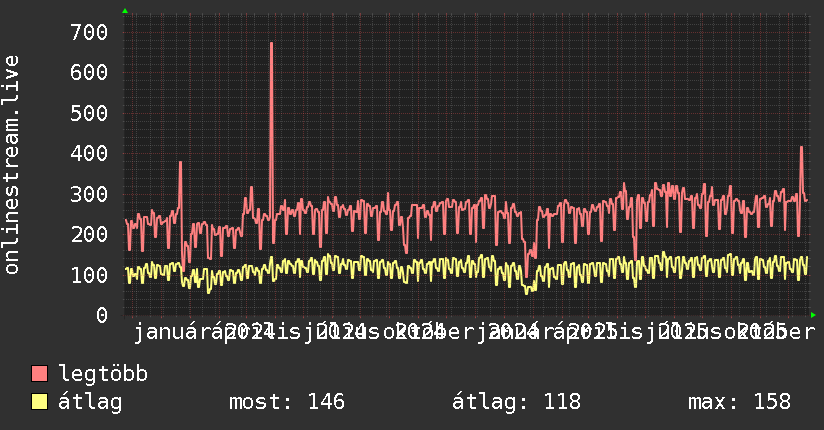This screenshot has height=430, width=824.
Task: Select the legtöbb legend label
Action: pyautogui.click(x=103, y=374)
